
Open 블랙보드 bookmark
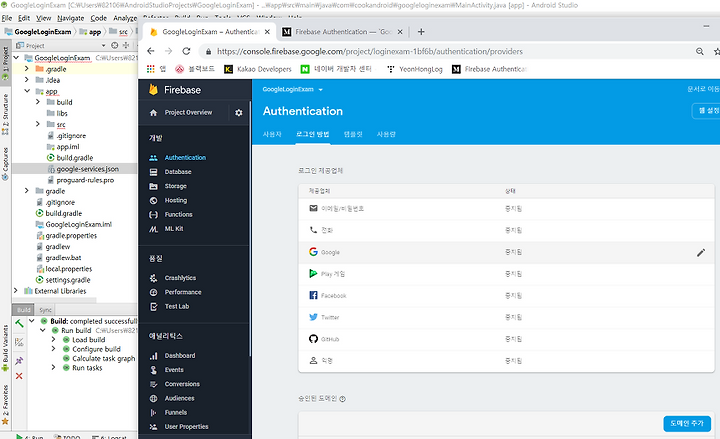[x=195, y=69]
